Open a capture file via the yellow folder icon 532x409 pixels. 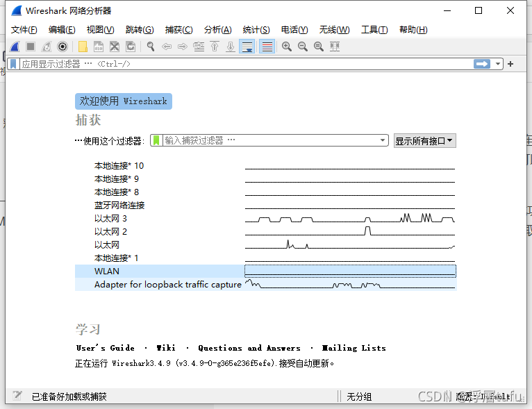pyautogui.click(x=83, y=47)
